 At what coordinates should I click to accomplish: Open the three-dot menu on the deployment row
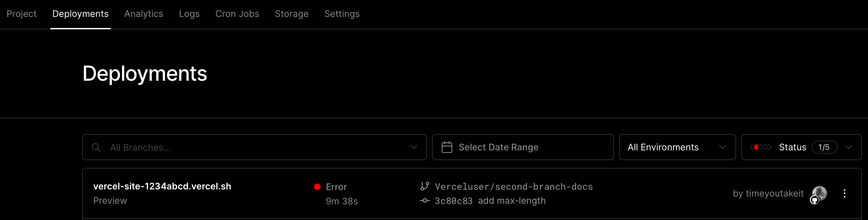pyautogui.click(x=845, y=193)
